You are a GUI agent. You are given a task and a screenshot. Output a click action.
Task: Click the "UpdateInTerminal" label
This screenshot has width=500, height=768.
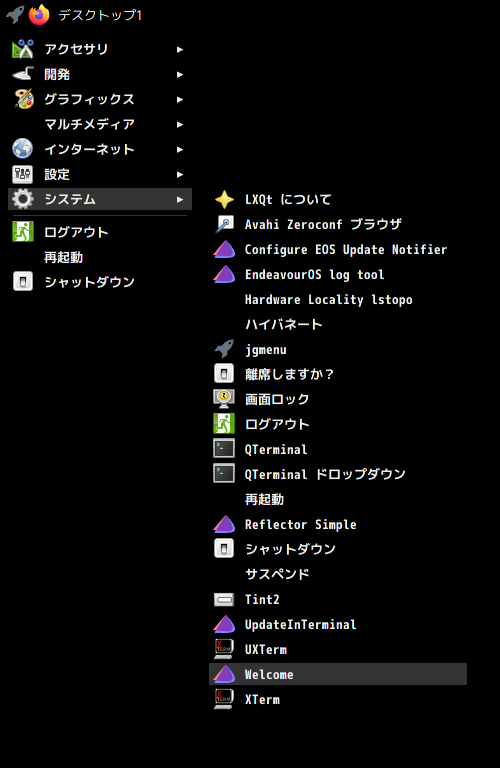coord(301,624)
